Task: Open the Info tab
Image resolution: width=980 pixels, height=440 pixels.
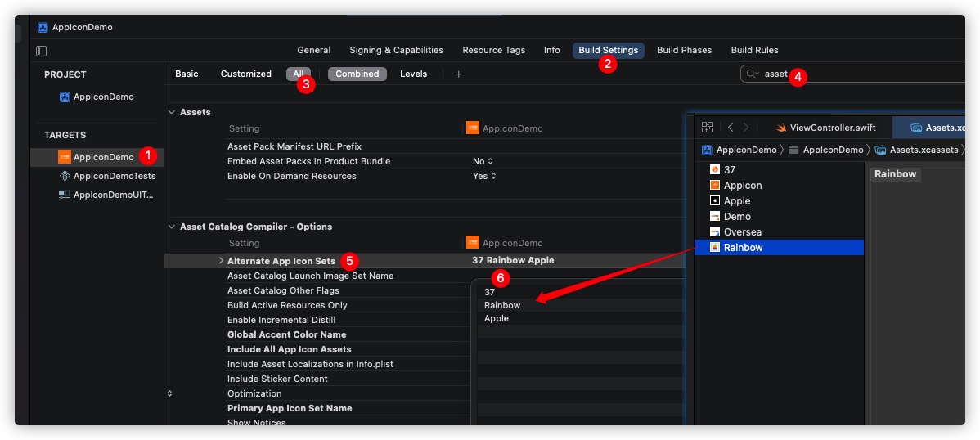Action: (552, 50)
